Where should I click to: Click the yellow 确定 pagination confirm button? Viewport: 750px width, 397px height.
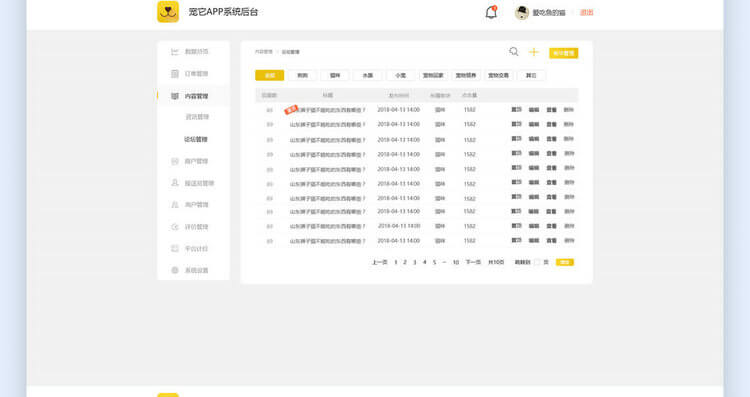pos(564,262)
